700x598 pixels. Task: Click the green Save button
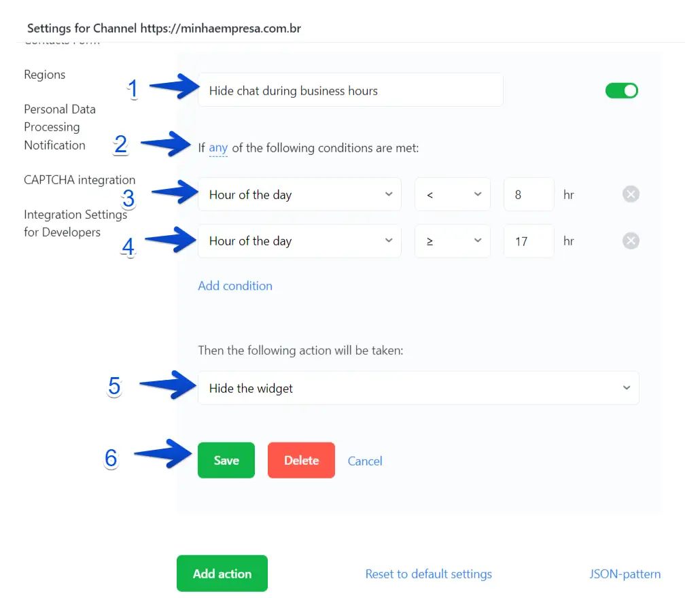(x=226, y=461)
